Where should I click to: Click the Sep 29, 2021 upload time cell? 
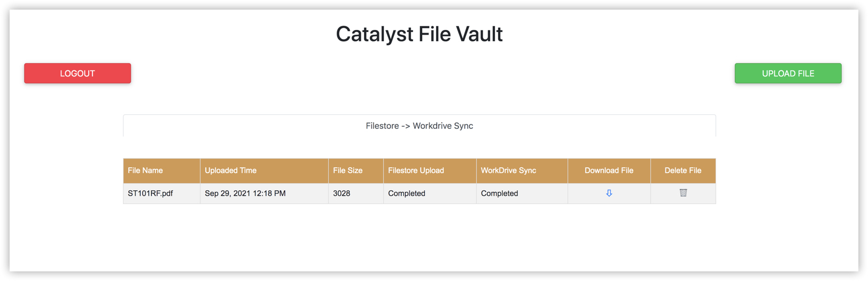coord(245,193)
